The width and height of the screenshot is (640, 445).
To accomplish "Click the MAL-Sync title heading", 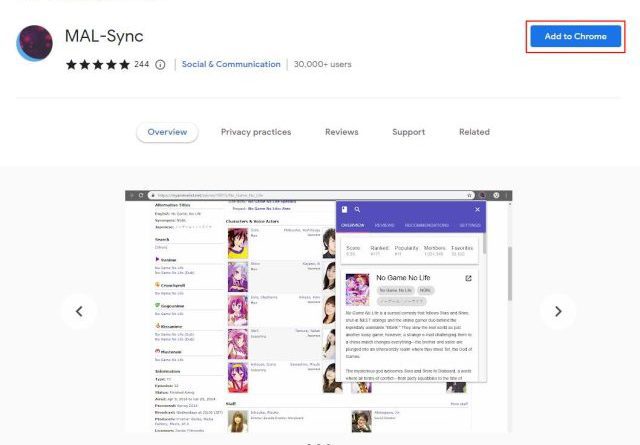I will (x=104, y=36).
